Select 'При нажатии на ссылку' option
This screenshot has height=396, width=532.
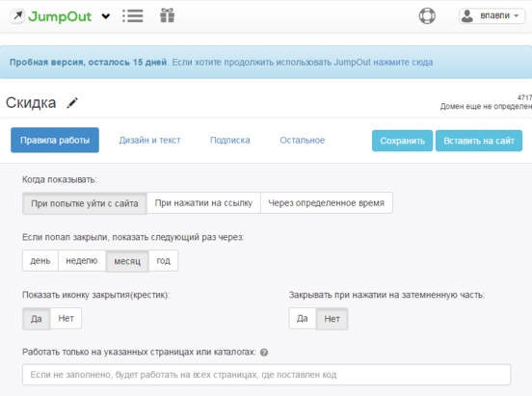(x=203, y=203)
